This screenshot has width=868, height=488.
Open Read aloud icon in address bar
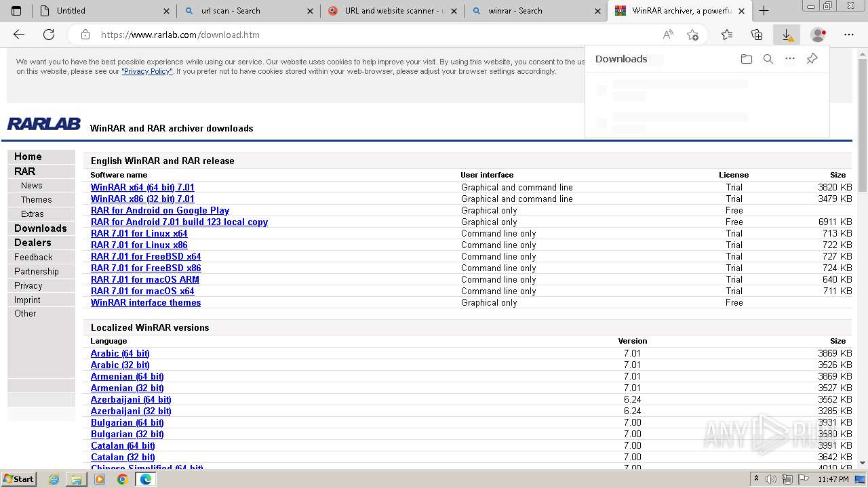pyautogui.click(x=668, y=35)
